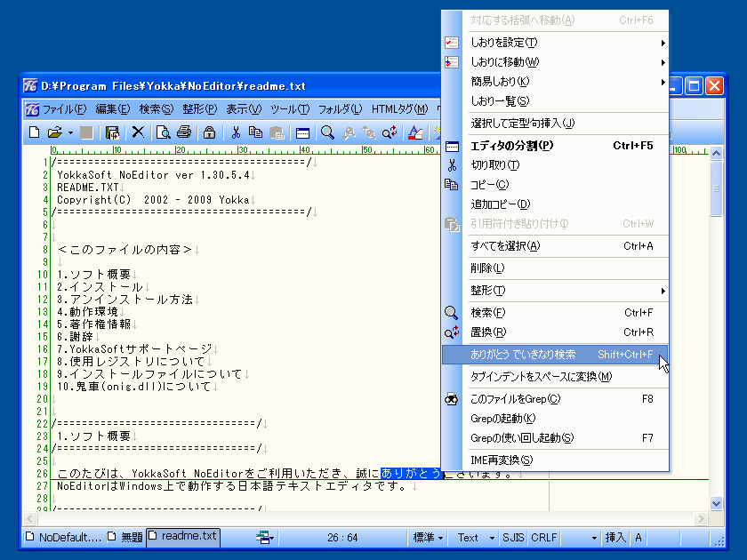Click the SJIS encoding indicator
Screen dimensions: 747x560
tap(513, 538)
